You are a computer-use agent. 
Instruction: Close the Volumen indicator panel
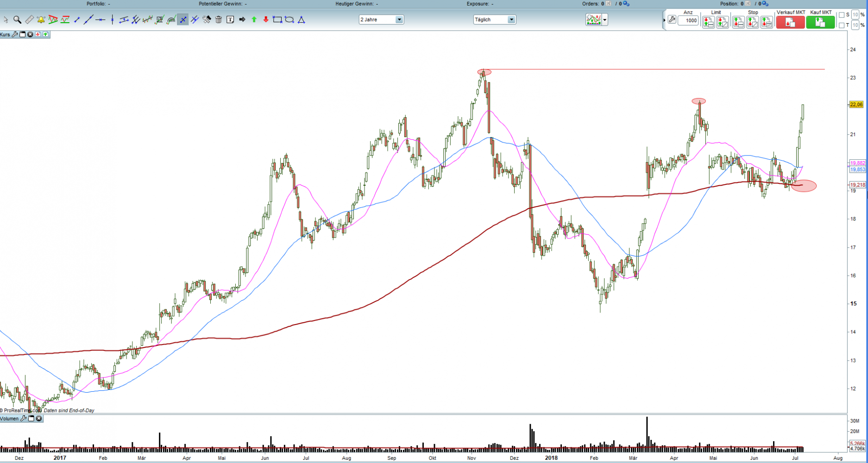pyautogui.click(x=39, y=419)
